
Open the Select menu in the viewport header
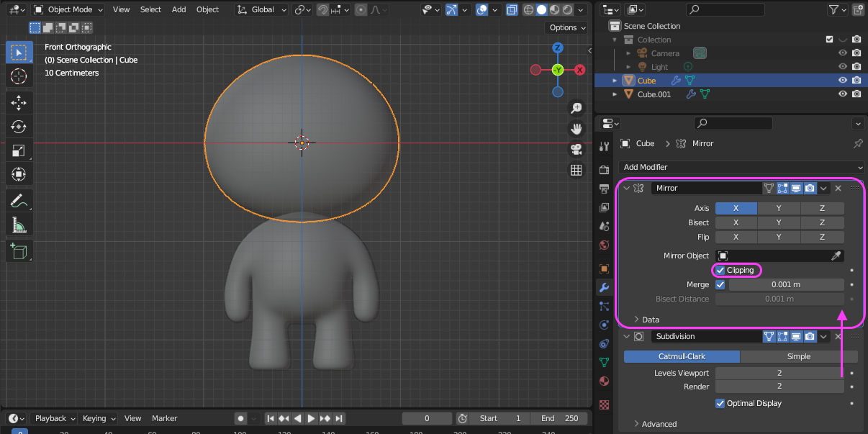150,9
